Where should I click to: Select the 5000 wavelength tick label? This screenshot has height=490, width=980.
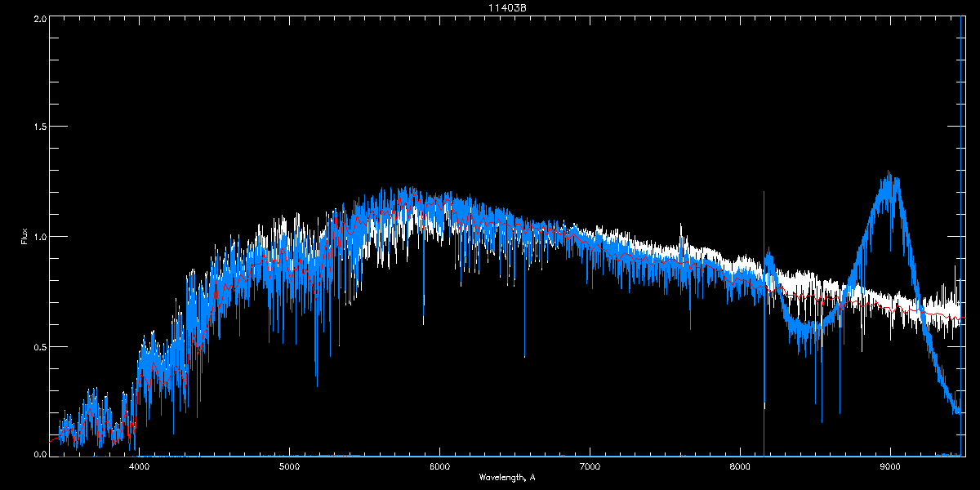tap(289, 467)
